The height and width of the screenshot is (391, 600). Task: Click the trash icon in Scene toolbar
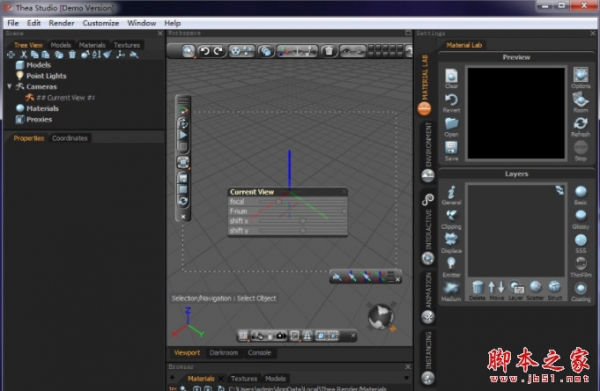pos(72,55)
